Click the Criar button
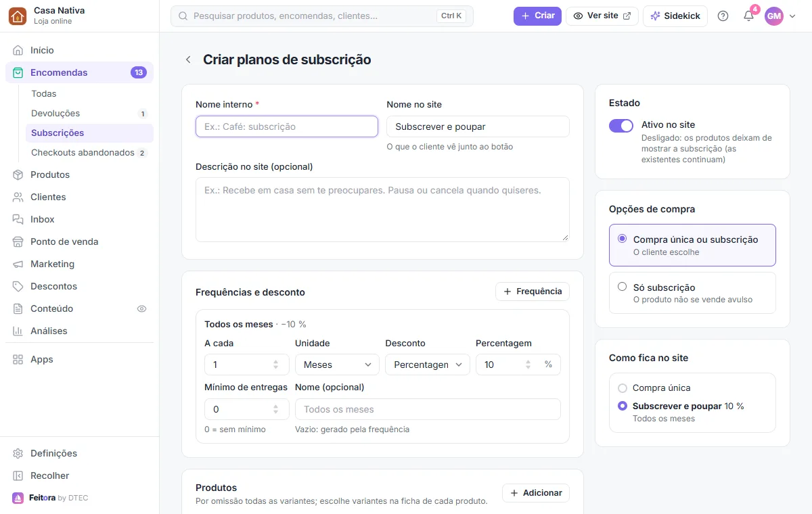This screenshot has width=812, height=514. [x=537, y=16]
